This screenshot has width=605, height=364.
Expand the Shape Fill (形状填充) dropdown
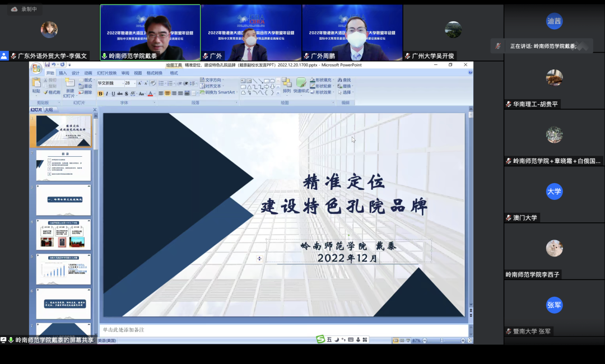click(333, 80)
